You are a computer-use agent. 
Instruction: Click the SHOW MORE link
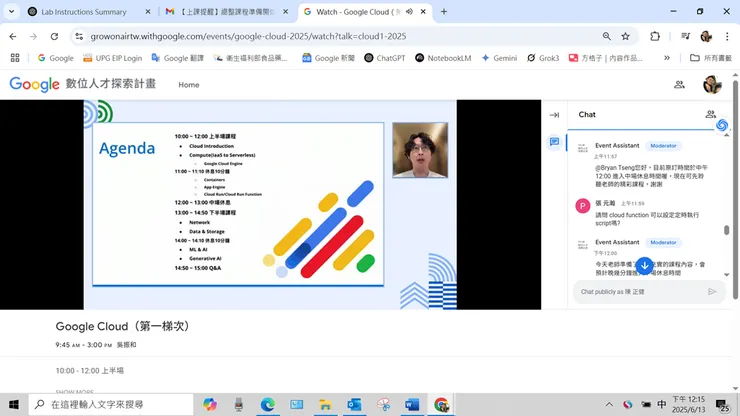click(x=75, y=392)
